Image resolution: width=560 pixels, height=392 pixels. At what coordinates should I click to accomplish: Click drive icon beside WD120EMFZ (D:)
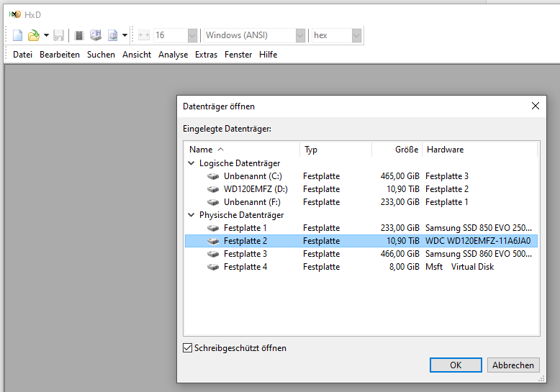[x=213, y=189]
